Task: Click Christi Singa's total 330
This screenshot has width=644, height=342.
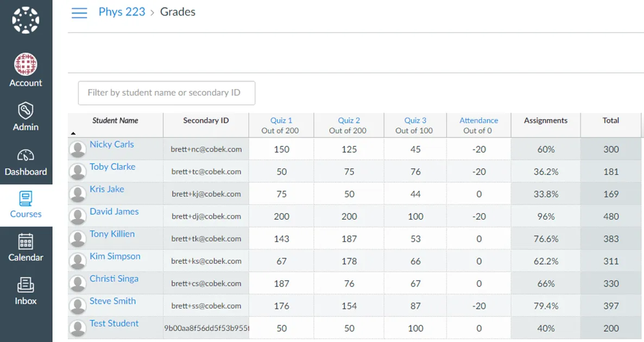Action: coord(611,283)
